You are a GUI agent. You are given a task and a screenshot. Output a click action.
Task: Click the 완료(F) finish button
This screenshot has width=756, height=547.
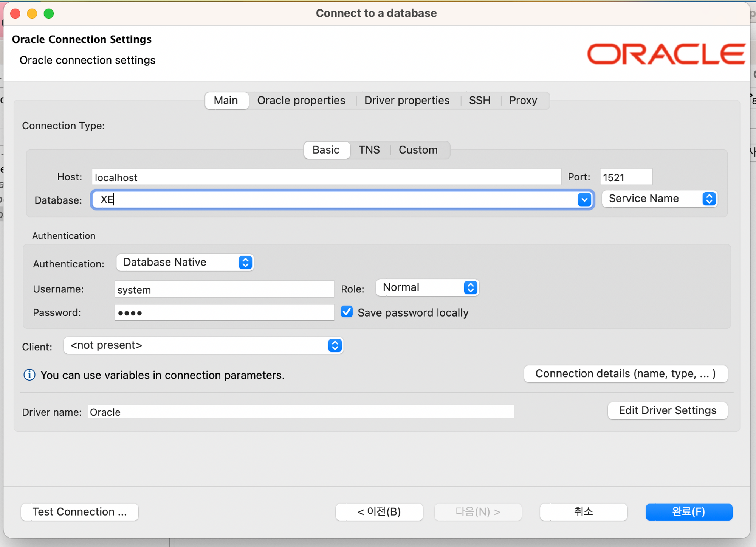[688, 512]
